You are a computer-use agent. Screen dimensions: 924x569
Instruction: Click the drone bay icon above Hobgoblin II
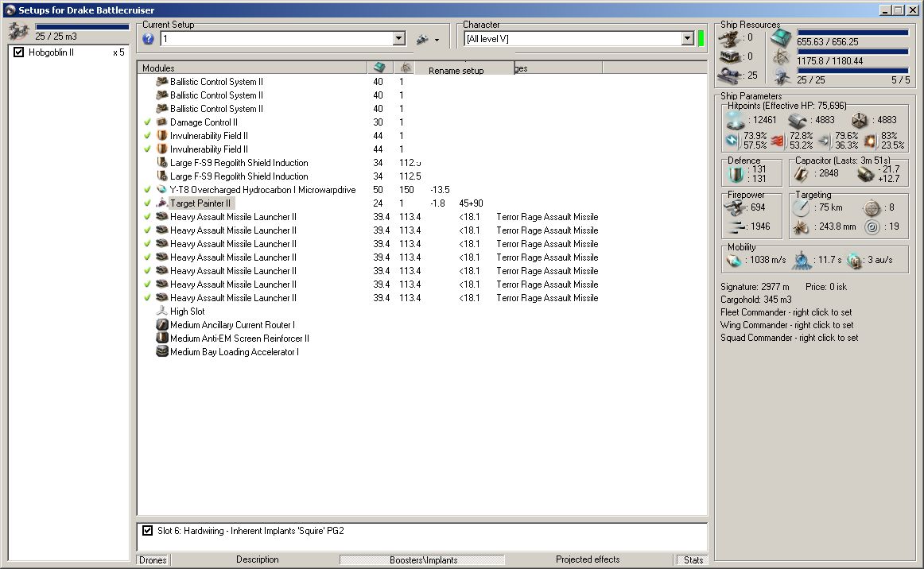click(x=19, y=31)
